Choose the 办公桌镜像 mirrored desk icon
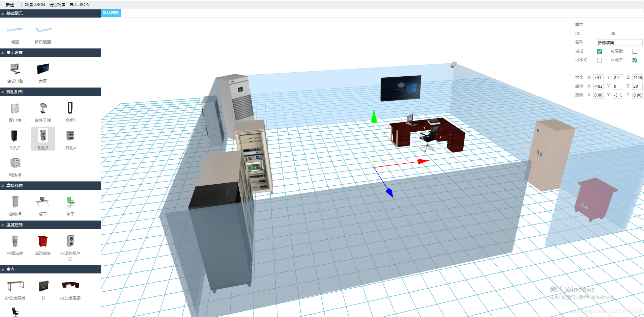This screenshot has height=317, width=644. (70, 285)
